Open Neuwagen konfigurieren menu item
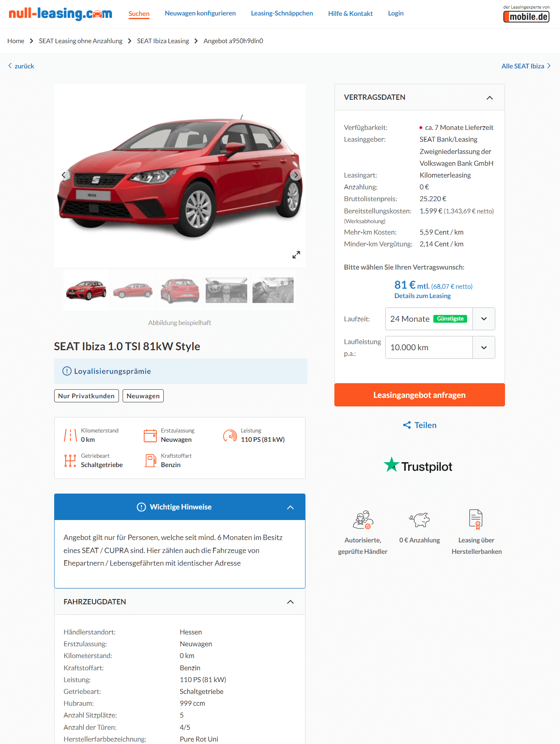Screen dimensions: 560x744 click(200, 13)
